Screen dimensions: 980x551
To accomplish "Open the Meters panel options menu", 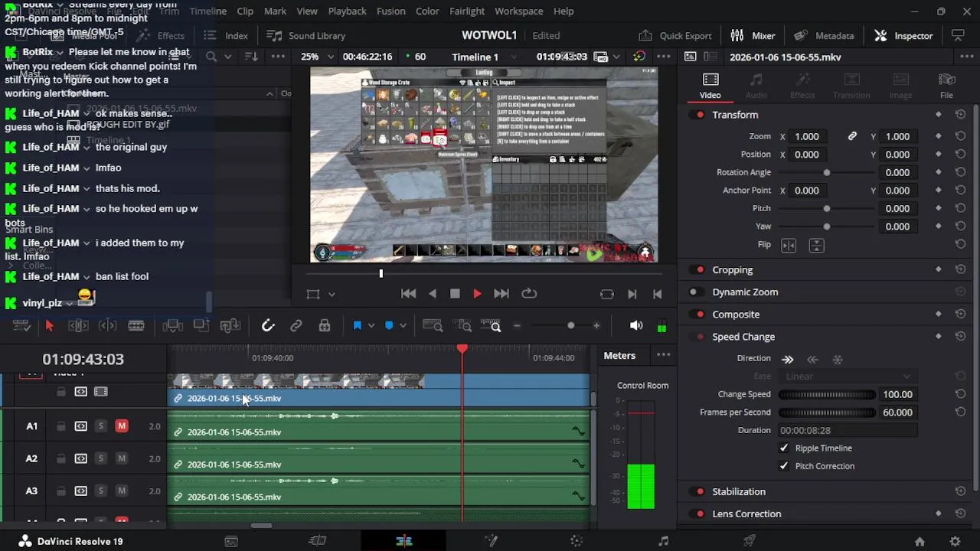I will 664,355.
